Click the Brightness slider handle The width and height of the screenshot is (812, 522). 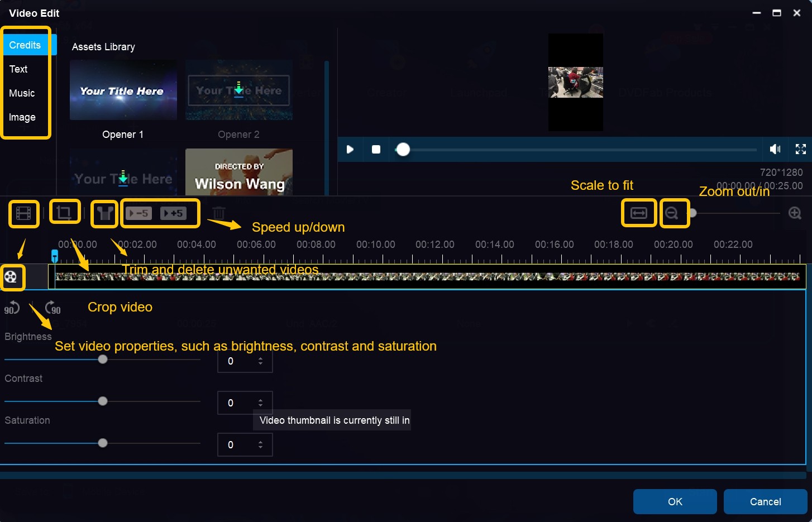click(103, 360)
